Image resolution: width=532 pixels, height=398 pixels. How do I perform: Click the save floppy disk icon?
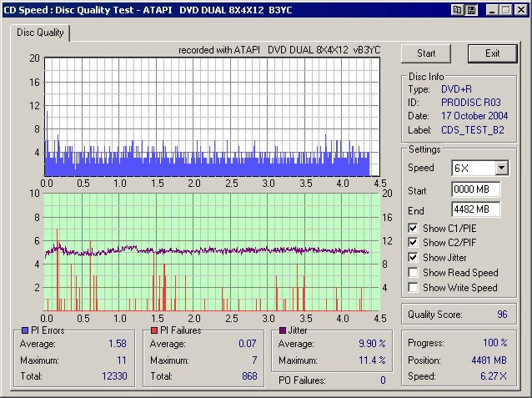point(470,9)
